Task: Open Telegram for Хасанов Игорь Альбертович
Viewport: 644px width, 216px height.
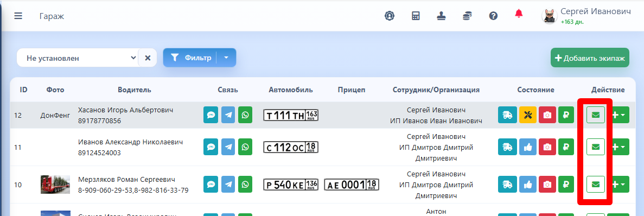Action: tap(228, 115)
